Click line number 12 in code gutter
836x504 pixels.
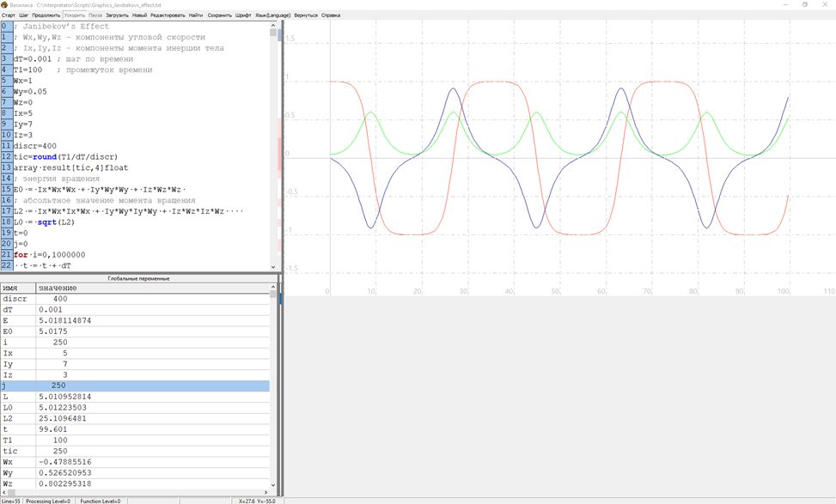[x=6, y=157]
